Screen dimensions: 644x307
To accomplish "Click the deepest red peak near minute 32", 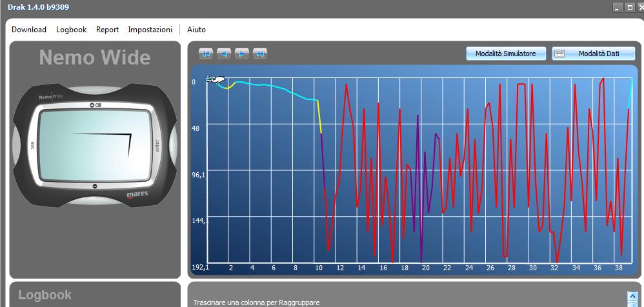I will pyautogui.click(x=556, y=263).
